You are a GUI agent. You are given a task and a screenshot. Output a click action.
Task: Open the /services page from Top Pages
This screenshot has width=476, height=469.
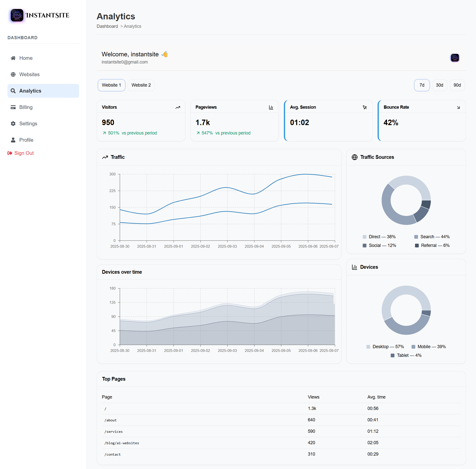pyautogui.click(x=114, y=432)
